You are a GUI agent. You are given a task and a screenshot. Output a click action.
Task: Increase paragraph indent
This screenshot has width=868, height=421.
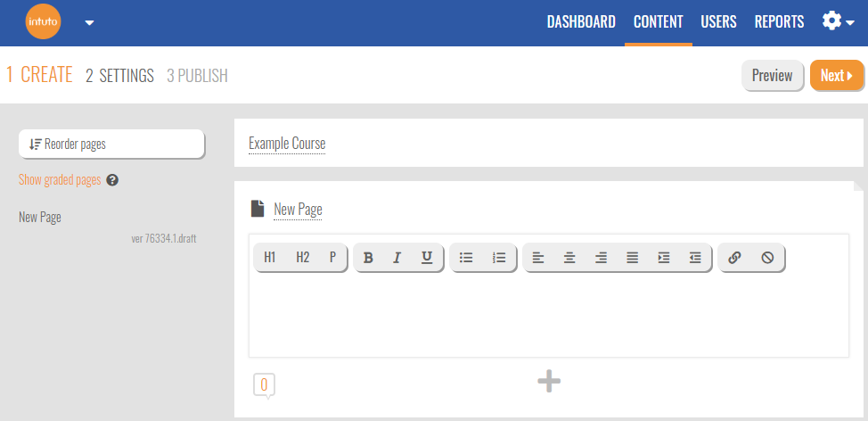[x=664, y=258]
